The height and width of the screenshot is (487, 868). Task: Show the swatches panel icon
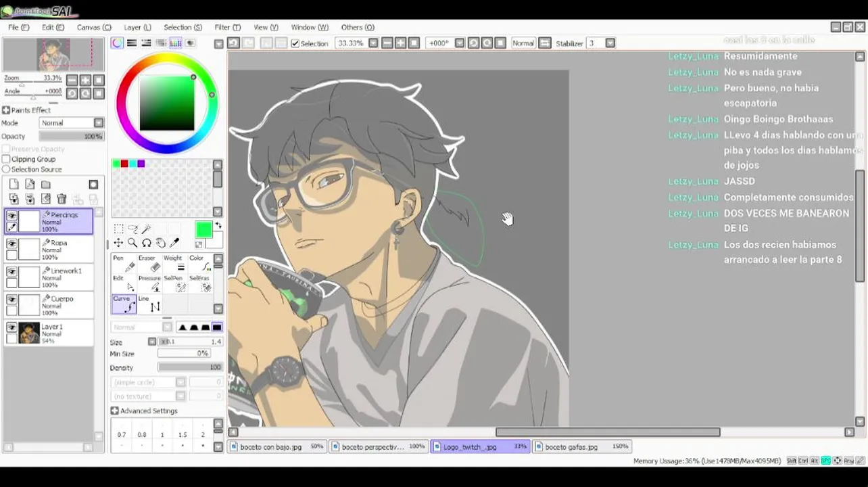point(175,43)
